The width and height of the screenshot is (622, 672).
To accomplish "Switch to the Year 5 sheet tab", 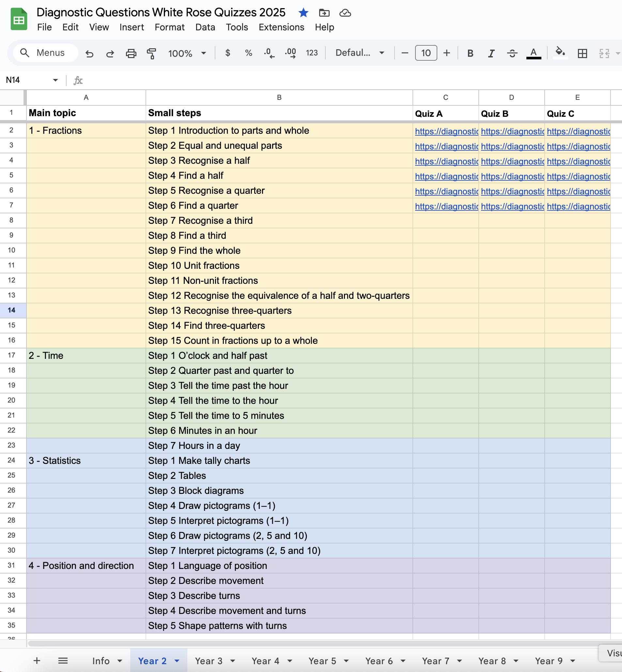I will tap(322, 661).
